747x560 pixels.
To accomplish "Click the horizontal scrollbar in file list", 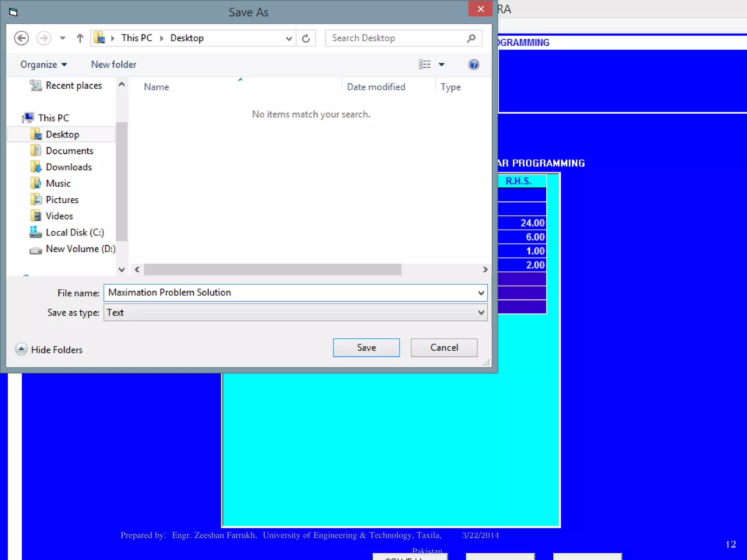I will (272, 269).
